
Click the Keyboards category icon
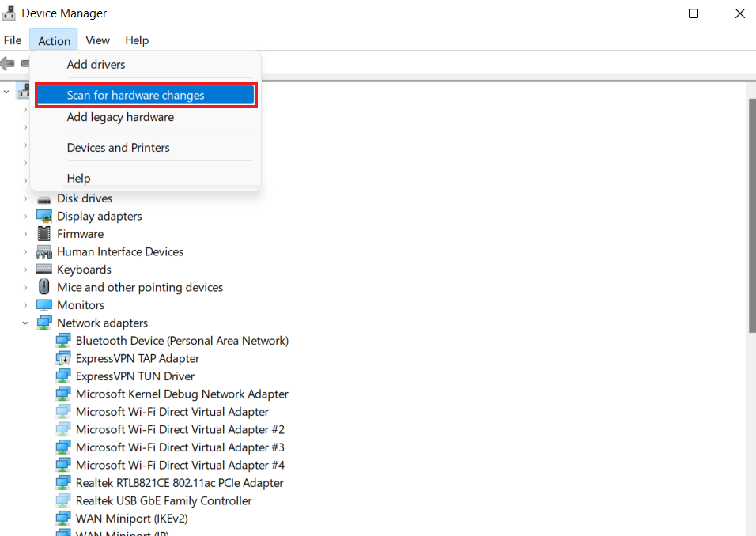click(x=45, y=269)
